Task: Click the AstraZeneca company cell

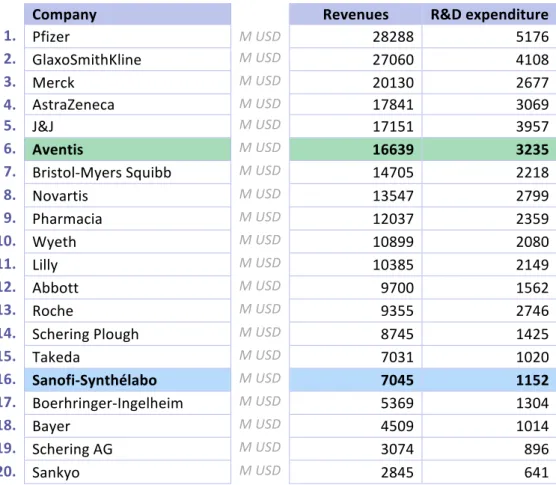Action: [x=128, y=105]
